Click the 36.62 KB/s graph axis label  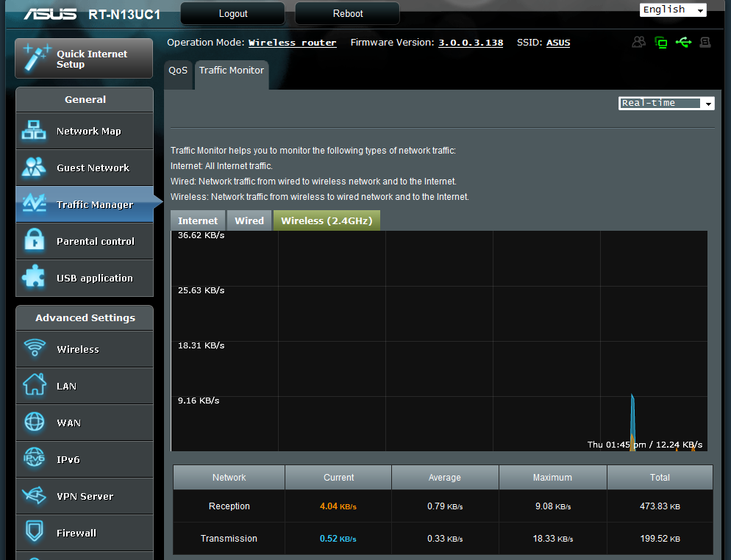(x=201, y=235)
